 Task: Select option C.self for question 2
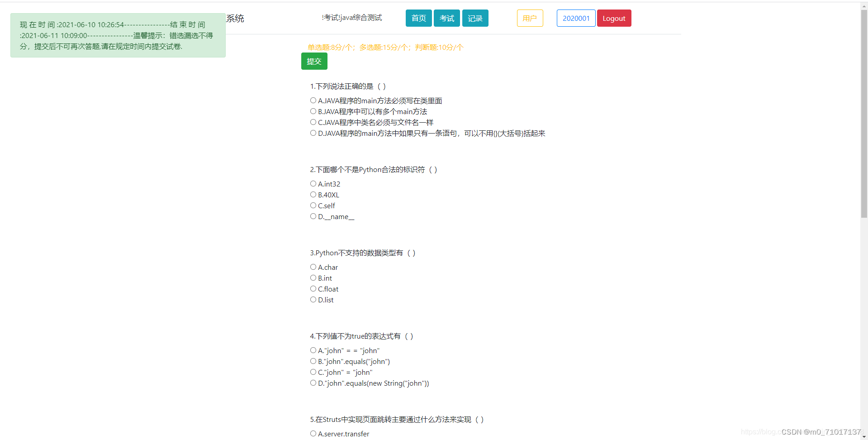313,205
